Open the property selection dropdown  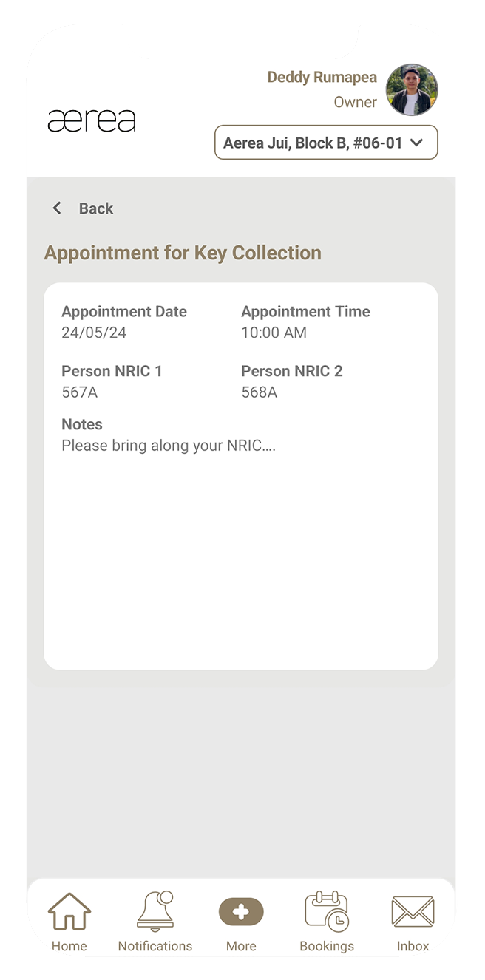pyautogui.click(x=325, y=142)
